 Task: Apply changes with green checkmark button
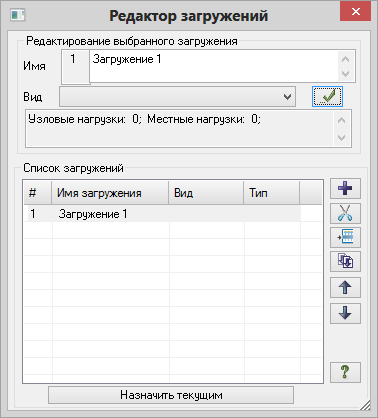click(327, 97)
